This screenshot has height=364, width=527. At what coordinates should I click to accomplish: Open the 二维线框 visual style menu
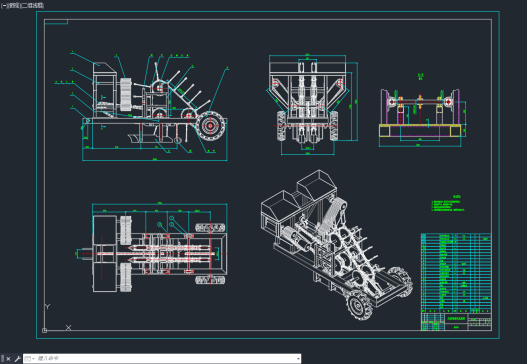32,5
